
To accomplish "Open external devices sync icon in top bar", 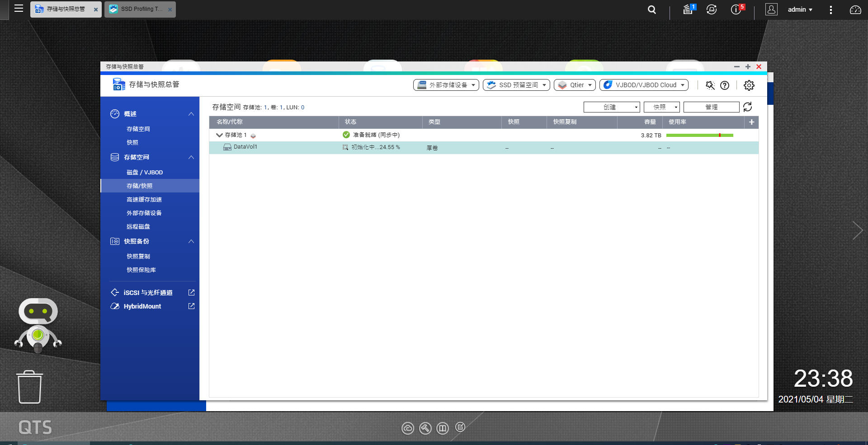I will [x=712, y=9].
